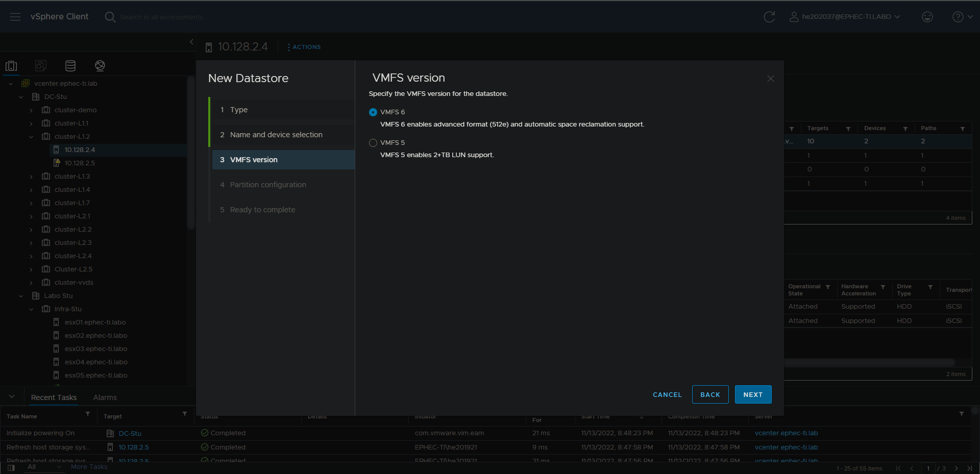
Task: Click Next to proceed to Partition configuration
Action: pos(753,395)
